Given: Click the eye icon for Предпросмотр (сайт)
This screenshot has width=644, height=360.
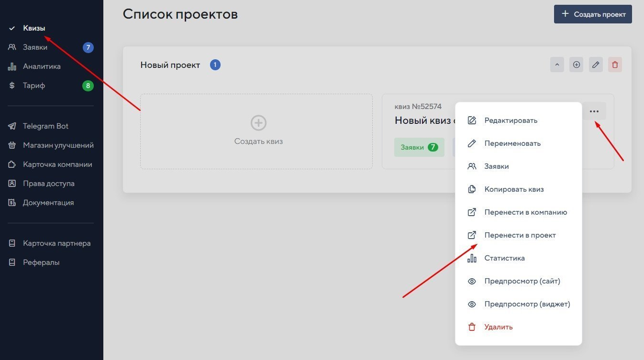Looking at the screenshot, I should (472, 281).
